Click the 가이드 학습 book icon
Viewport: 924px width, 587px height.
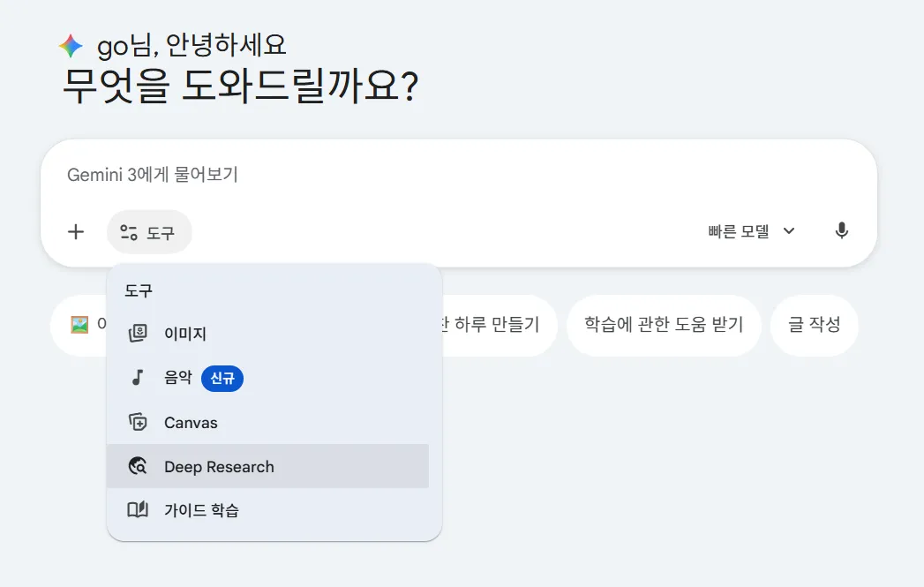point(138,510)
